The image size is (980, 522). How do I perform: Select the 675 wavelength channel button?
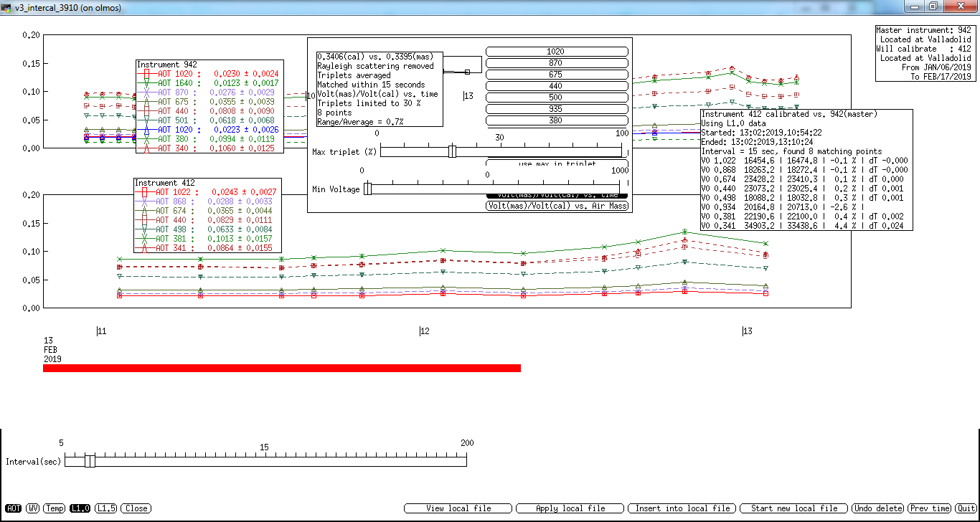[557, 75]
